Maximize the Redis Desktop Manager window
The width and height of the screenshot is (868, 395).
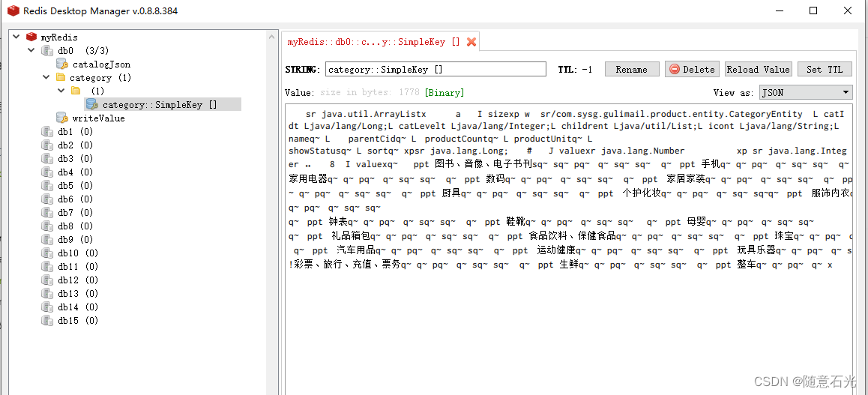(x=813, y=10)
